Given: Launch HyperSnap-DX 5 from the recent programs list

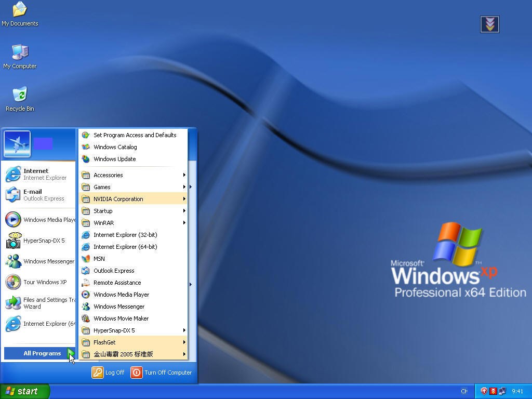Looking at the screenshot, I should (x=39, y=241).
